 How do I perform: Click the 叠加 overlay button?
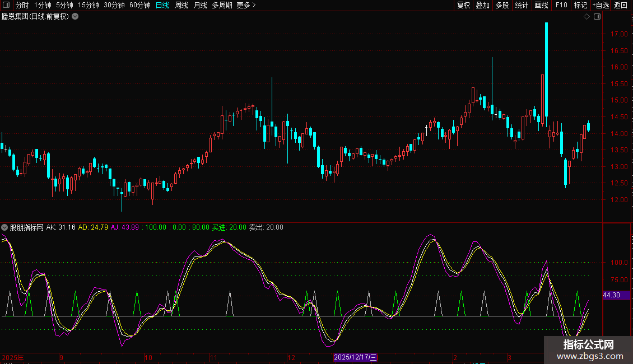point(482,5)
